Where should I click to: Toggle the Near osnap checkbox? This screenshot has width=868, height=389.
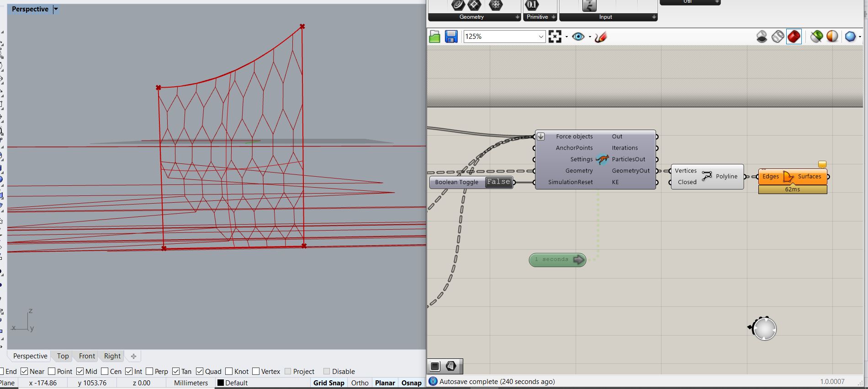[25, 371]
